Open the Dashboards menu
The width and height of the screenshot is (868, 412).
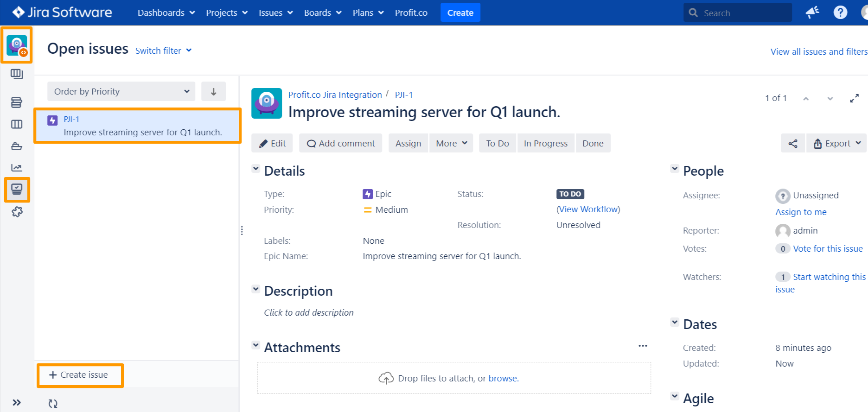(x=166, y=13)
